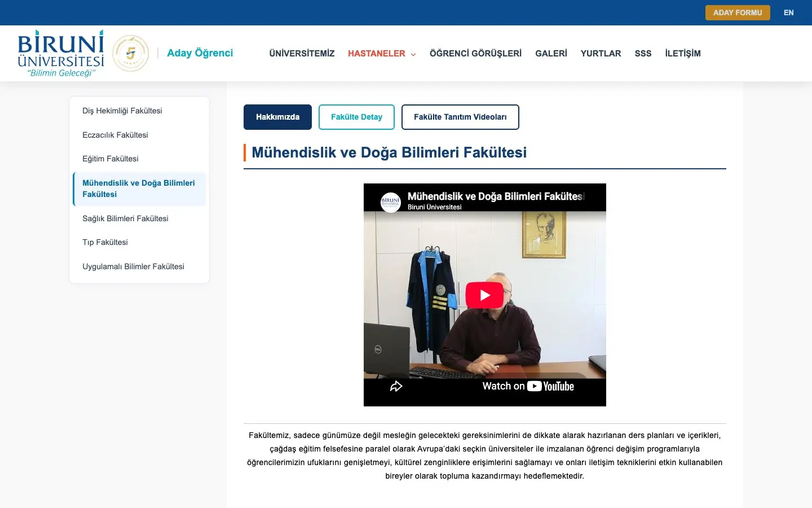This screenshot has width=812, height=508.
Task: Navigate to YURTLAR page
Action: click(x=601, y=54)
